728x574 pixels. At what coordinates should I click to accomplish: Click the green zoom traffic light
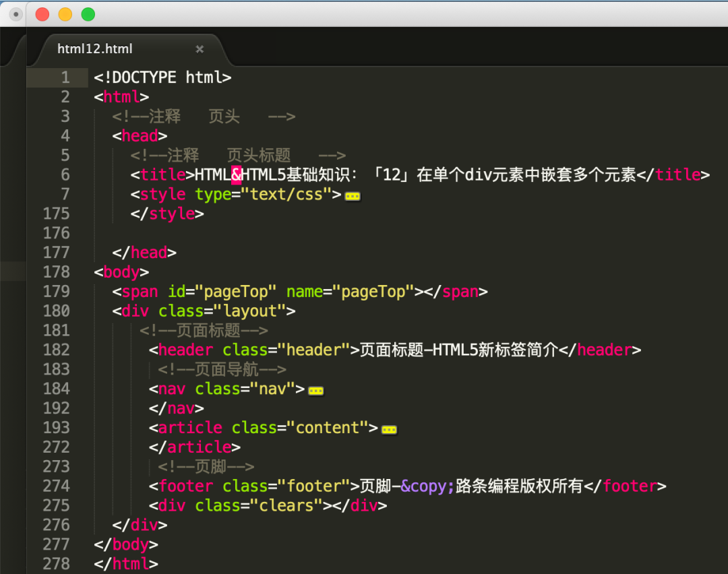(88, 13)
